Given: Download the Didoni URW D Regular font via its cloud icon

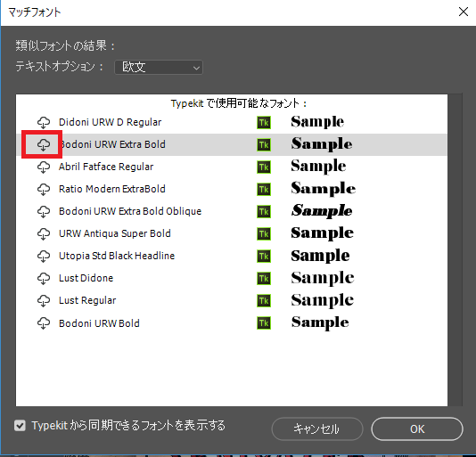Looking at the screenshot, I should [44, 122].
